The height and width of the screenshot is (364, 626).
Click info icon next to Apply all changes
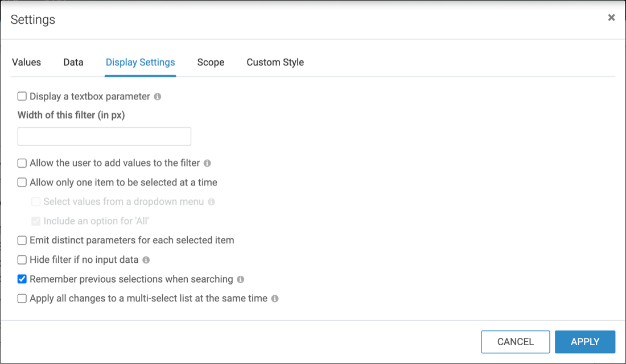[275, 299]
